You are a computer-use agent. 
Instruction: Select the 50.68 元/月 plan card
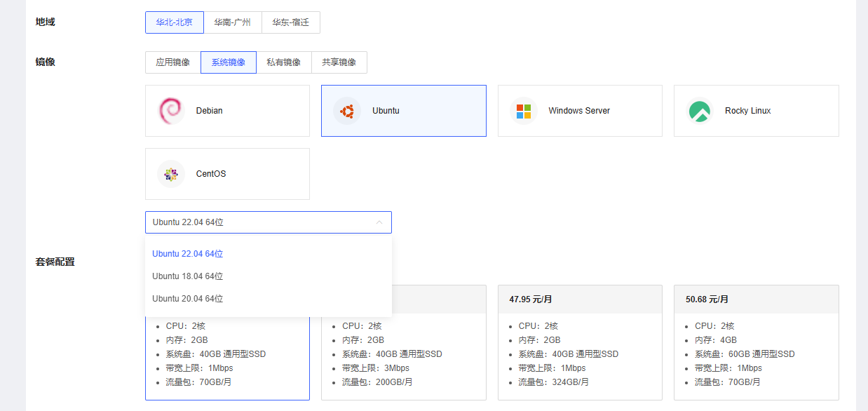(757, 342)
